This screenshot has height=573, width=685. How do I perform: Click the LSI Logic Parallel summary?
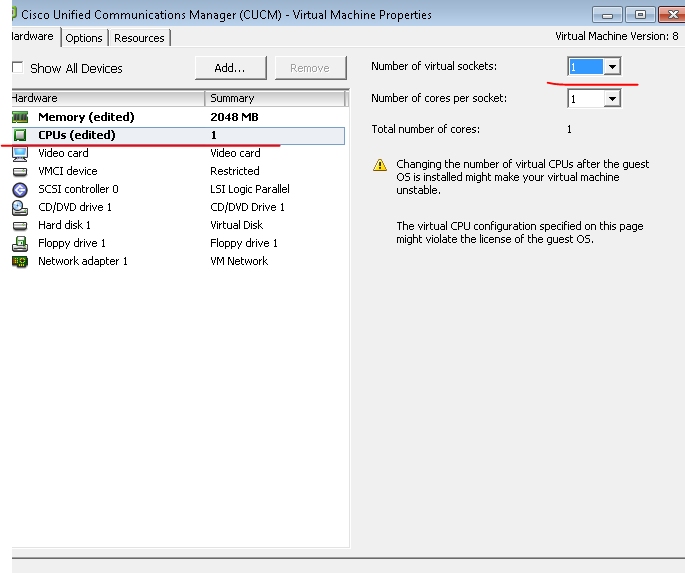[250, 189]
